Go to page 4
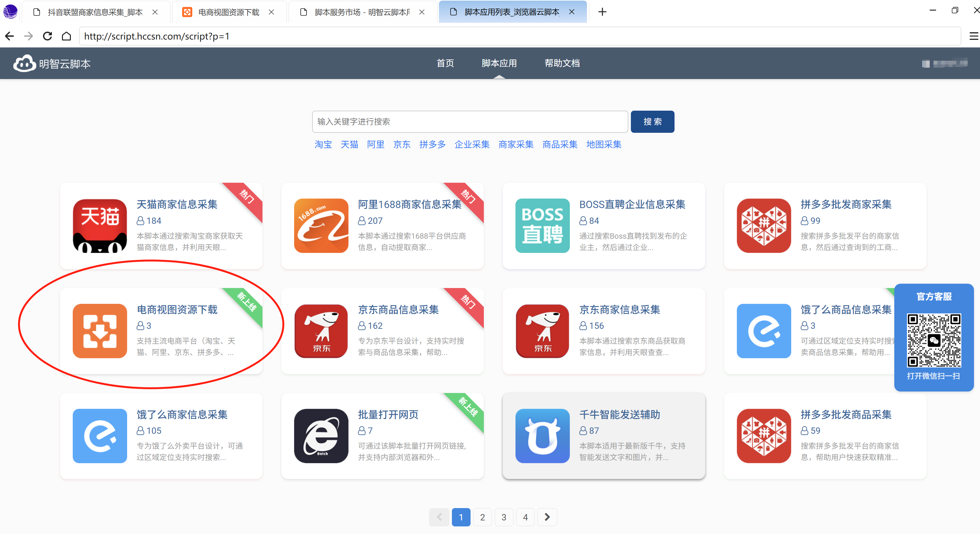Screen dimensions: 980x534 coord(525,517)
